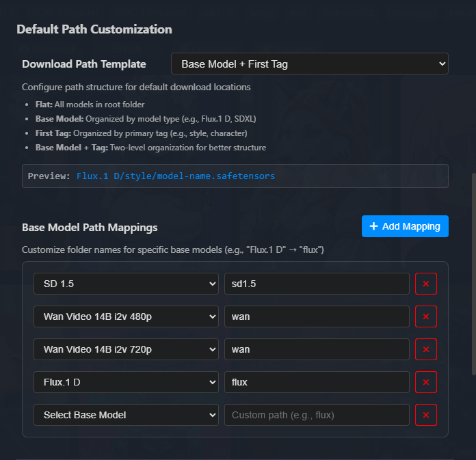476x460 pixels.
Task: Click the Add Mapping button
Action: 405,226
